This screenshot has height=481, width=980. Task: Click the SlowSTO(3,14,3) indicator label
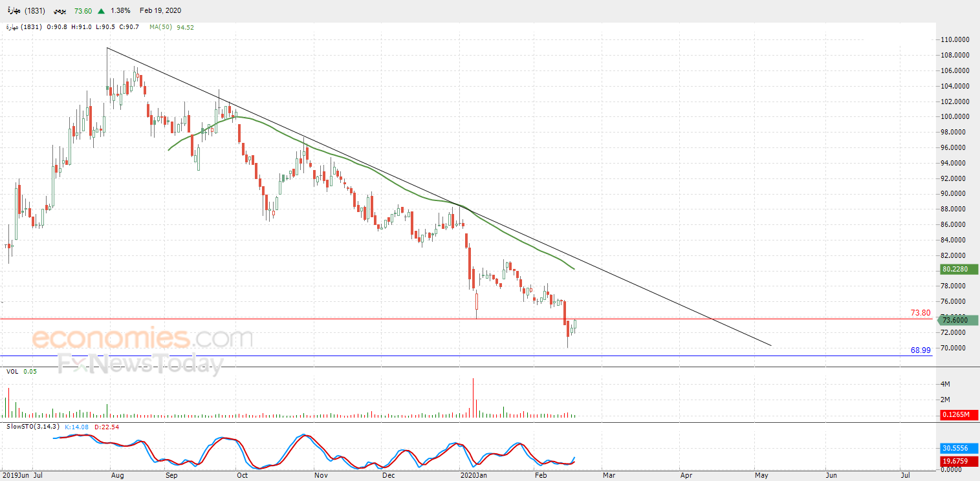(33, 427)
